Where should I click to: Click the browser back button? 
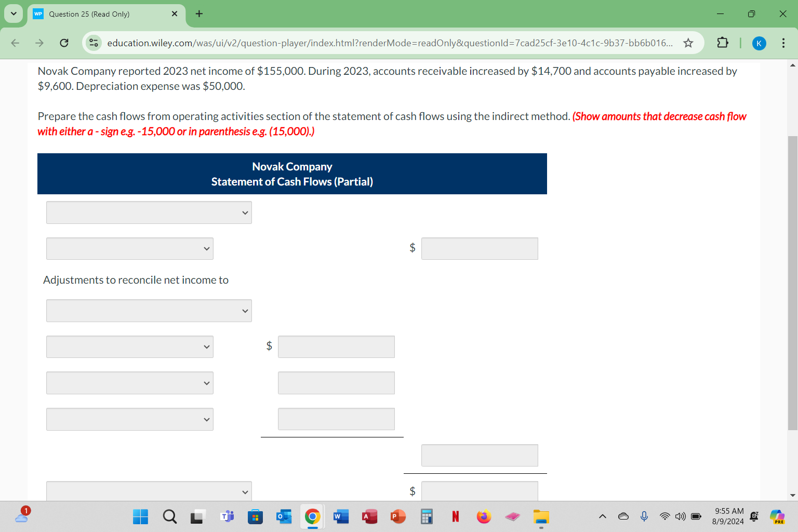(x=15, y=43)
